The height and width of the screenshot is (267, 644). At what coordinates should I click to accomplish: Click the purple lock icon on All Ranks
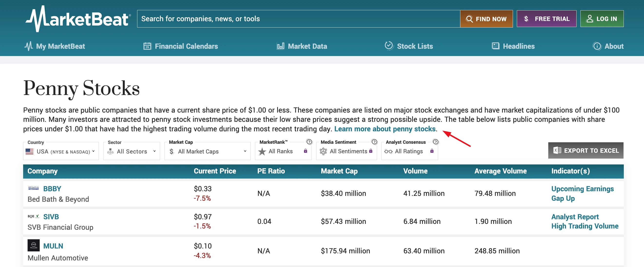click(305, 151)
